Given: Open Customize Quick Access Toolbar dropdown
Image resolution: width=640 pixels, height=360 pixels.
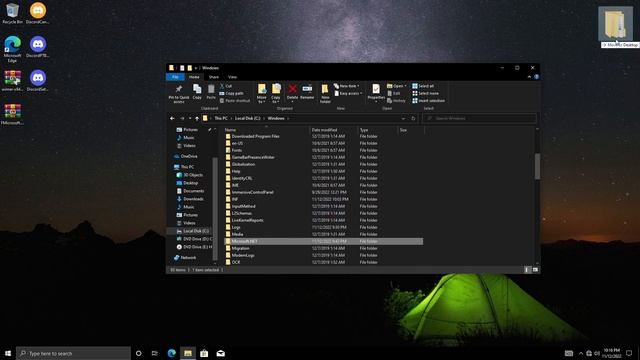Looking at the screenshot, I should pos(196,68).
